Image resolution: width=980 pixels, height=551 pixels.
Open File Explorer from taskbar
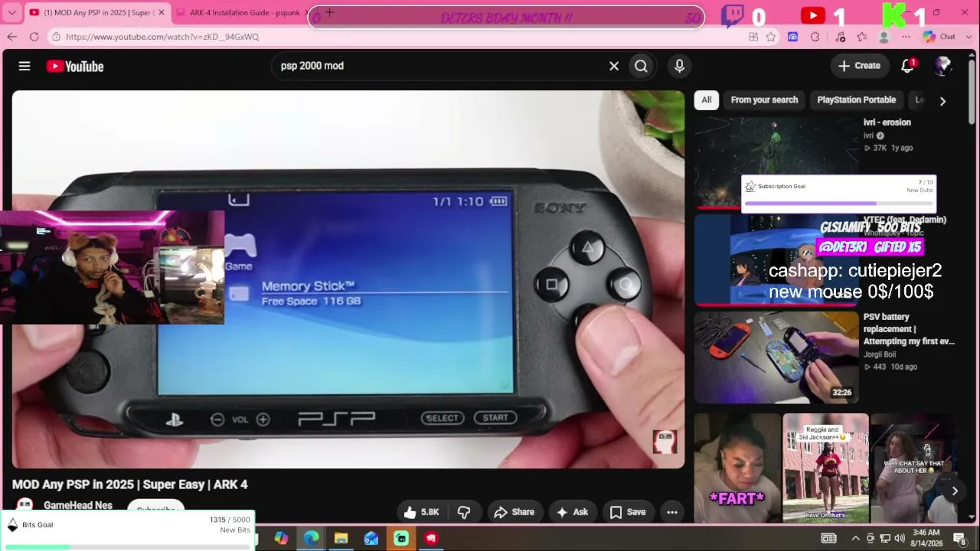point(341,538)
